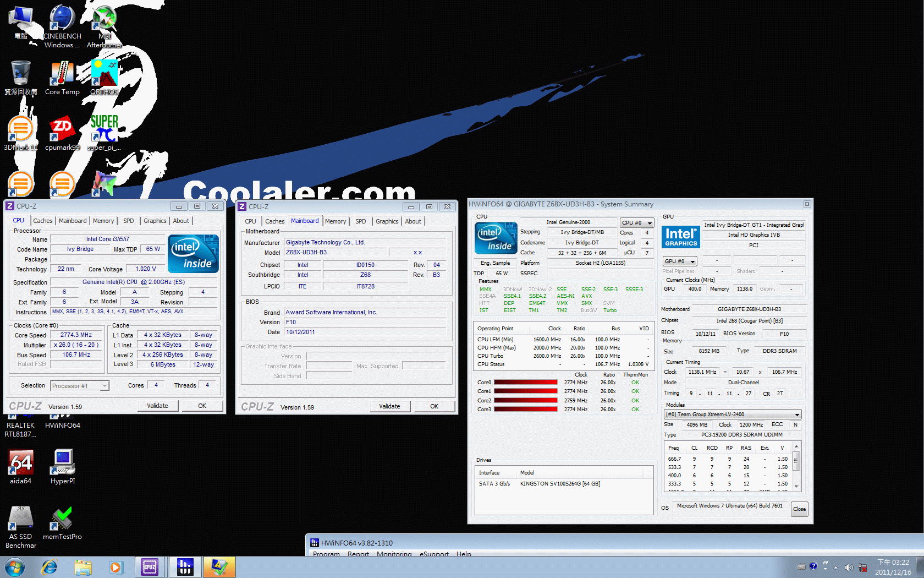This screenshot has height=578, width=924.
Task: Select the CPU tab in the right CPU-Z window
Action: click(x=250, y=221)
